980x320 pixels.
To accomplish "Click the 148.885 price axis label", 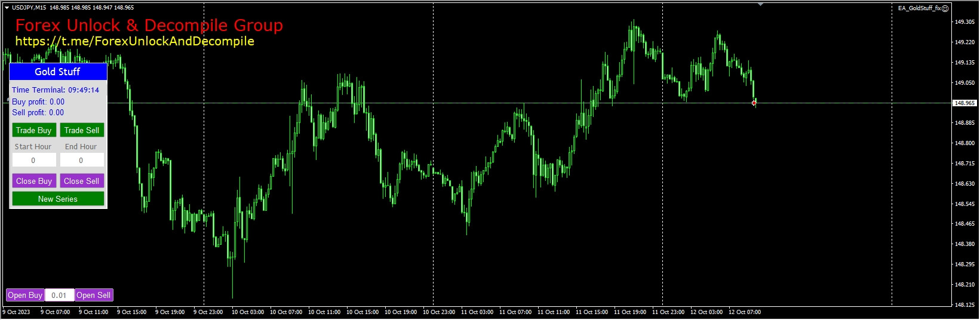I will point(964,123).
